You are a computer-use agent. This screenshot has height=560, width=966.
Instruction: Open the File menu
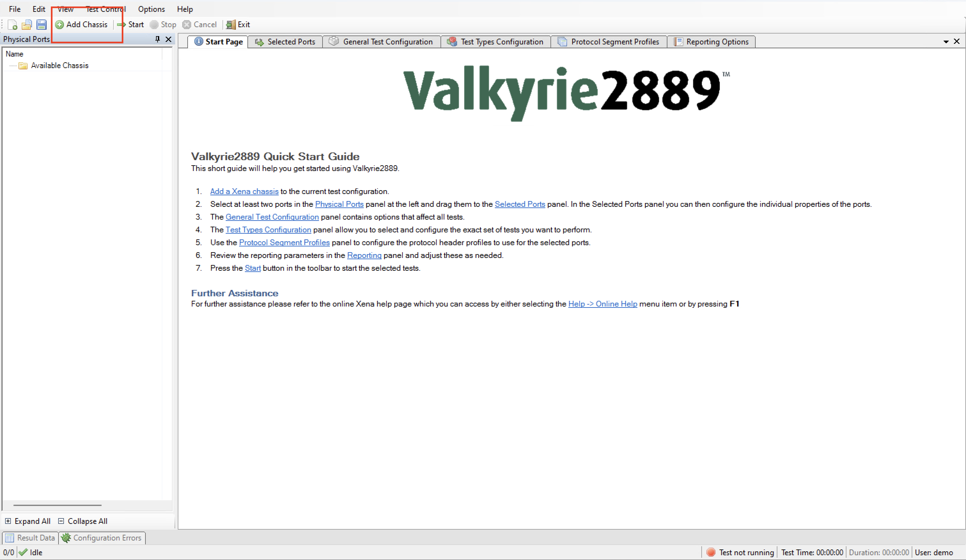pyautogui.click(x=15, y=9)
